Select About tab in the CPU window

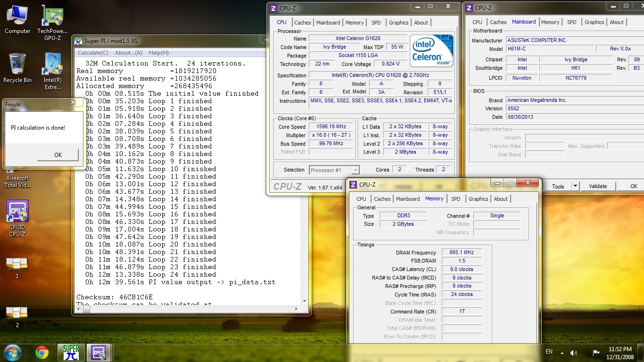[x=421, y=23]
